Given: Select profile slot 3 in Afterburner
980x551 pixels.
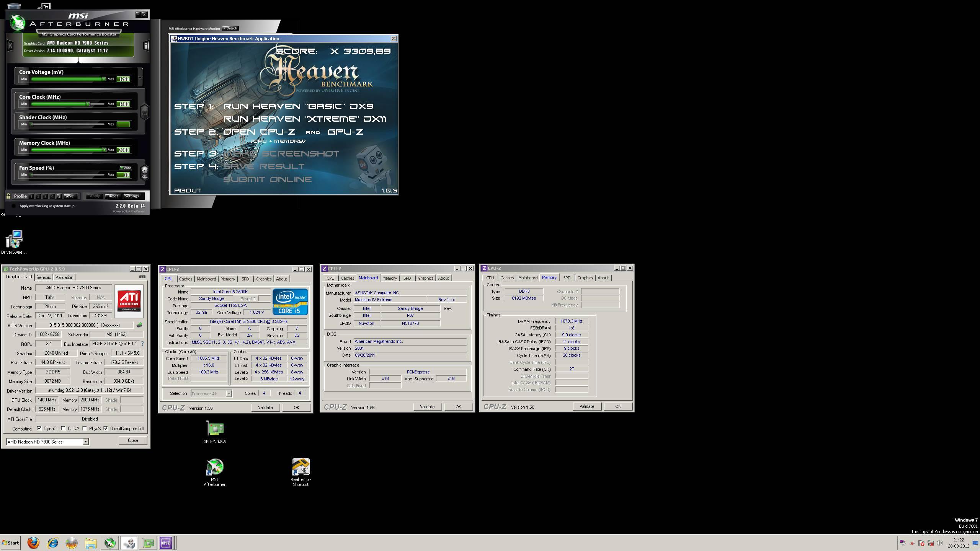Looking at the screenshot, I should 45,196.
